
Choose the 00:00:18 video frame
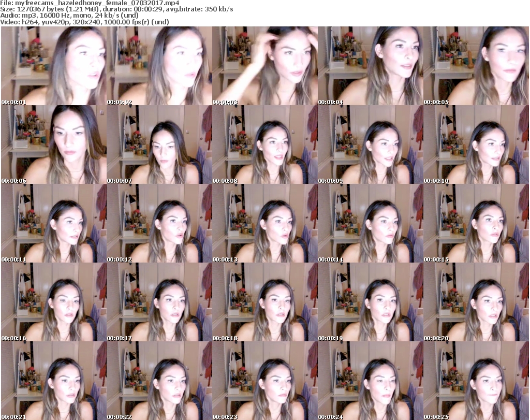[265, 302]
